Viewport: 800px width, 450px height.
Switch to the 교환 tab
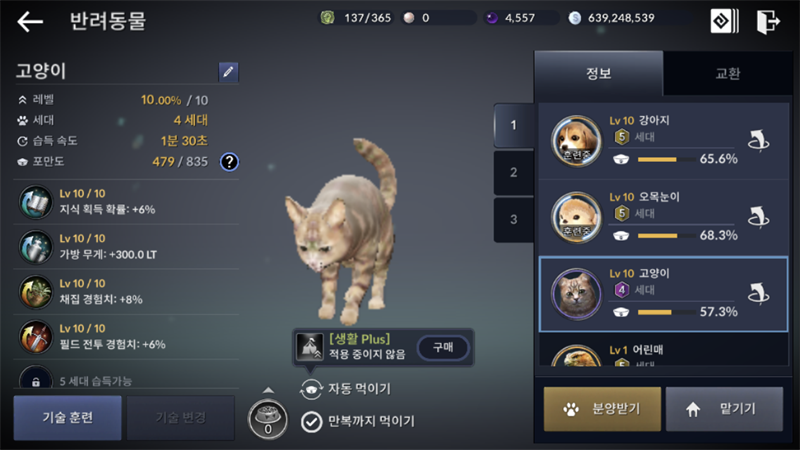(728, 73)
